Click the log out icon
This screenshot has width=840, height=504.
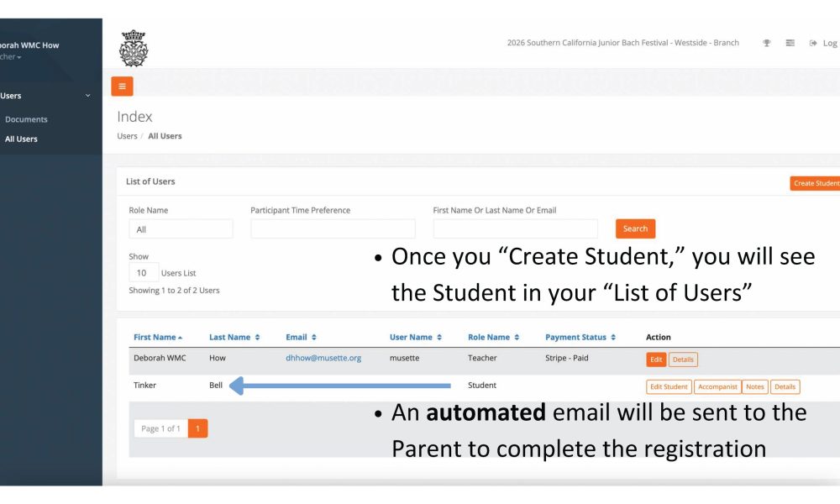pos(813,43)
